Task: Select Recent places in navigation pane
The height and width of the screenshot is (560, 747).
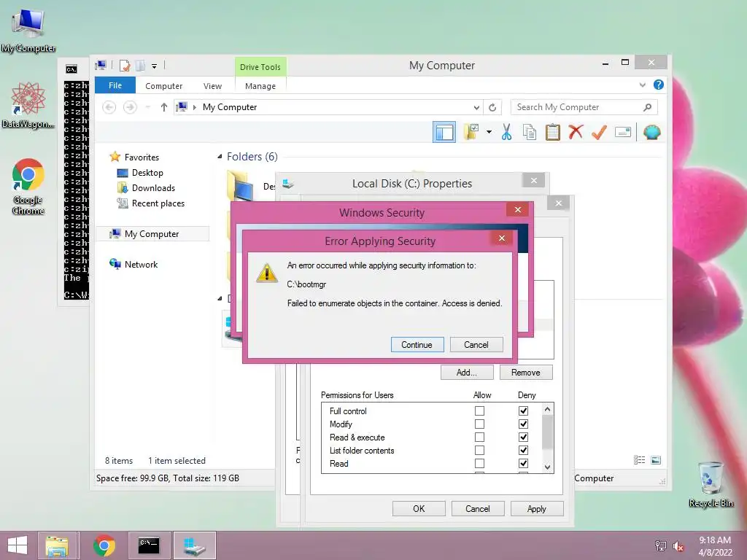Action: (x=158, y=203)
